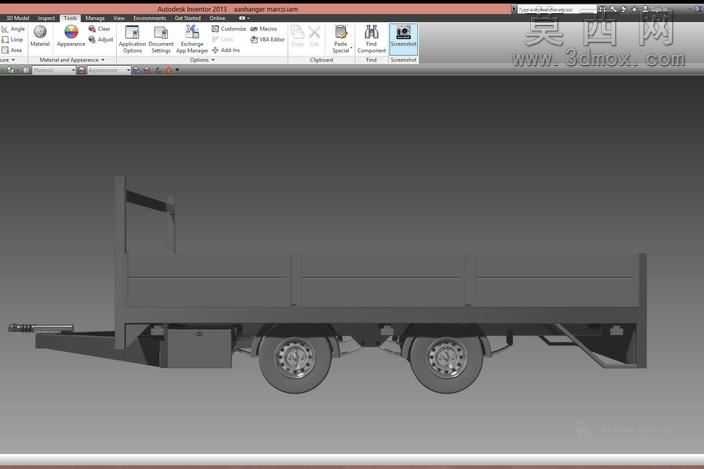
Task: Open the Macros tool
Action: pos(264,29)
